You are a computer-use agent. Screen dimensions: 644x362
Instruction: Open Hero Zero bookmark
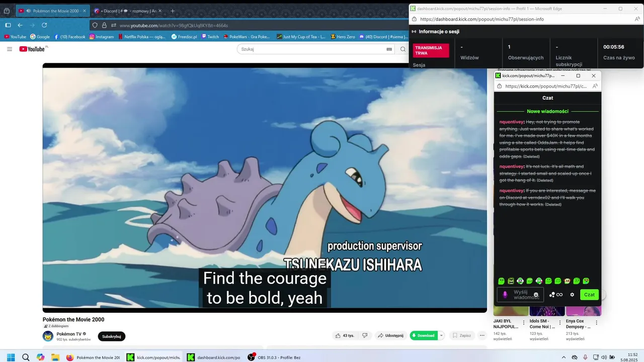(x=343, y=37)
